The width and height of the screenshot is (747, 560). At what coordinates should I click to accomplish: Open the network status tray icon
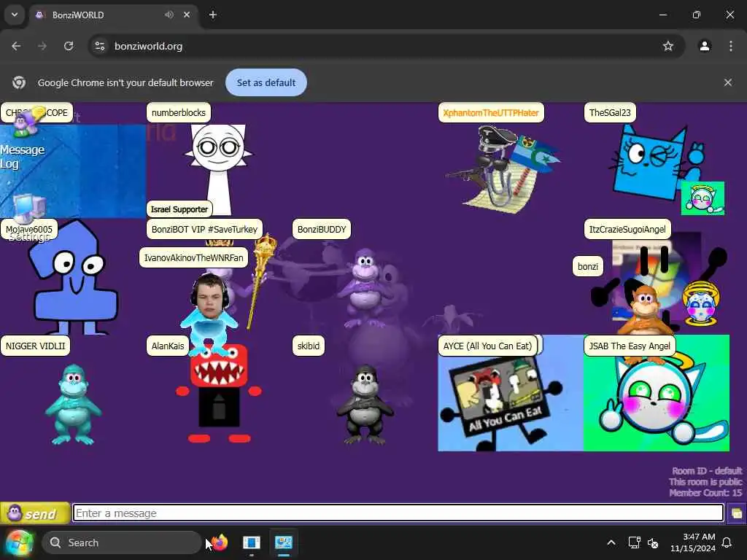[x=634, y=542]
